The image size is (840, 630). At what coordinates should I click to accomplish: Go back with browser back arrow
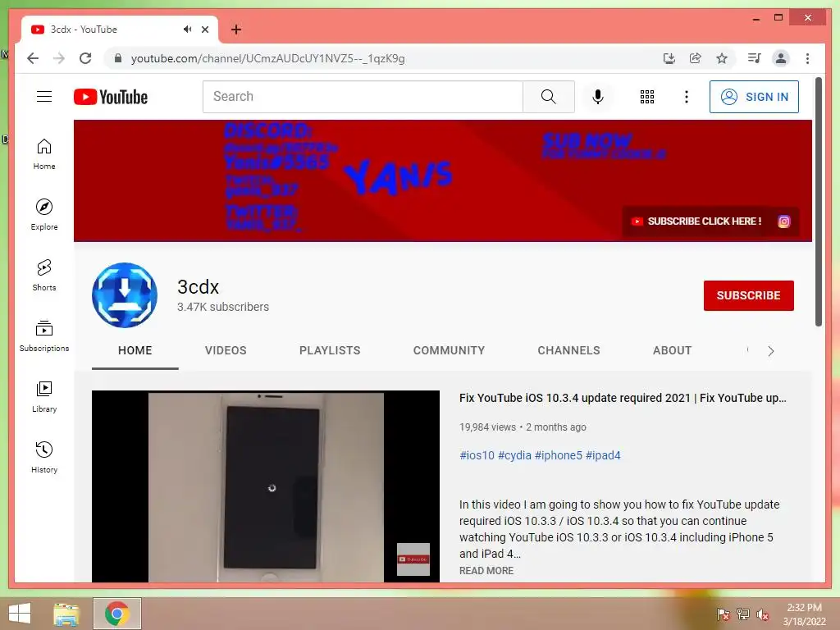point(33,58)
